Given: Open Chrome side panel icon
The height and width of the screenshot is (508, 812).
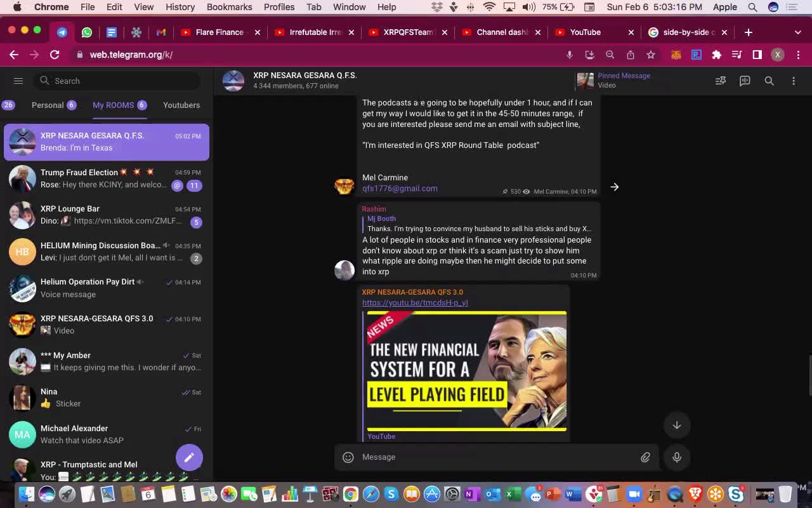Looking at the screenshot, I should (757, 55).
